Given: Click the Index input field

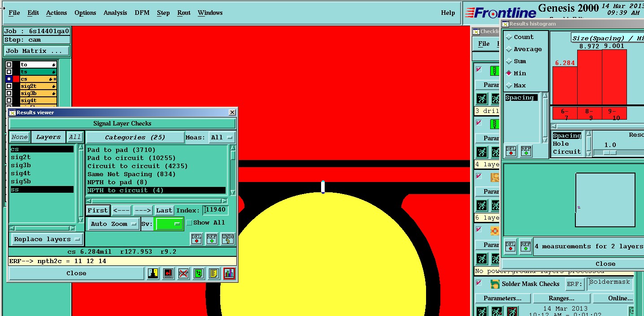Looking at the screenshot, I should point(215,210).
